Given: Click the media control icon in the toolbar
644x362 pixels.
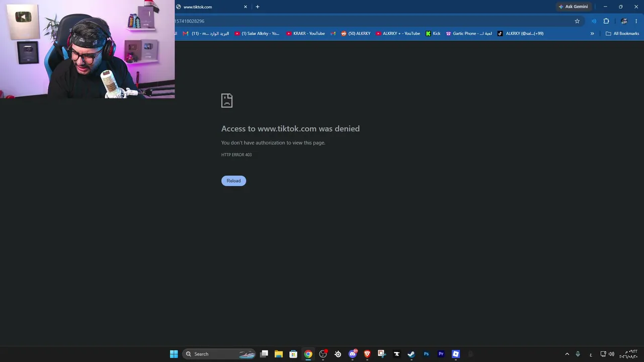Looking at the screenshot, I should tap(594, 21).
